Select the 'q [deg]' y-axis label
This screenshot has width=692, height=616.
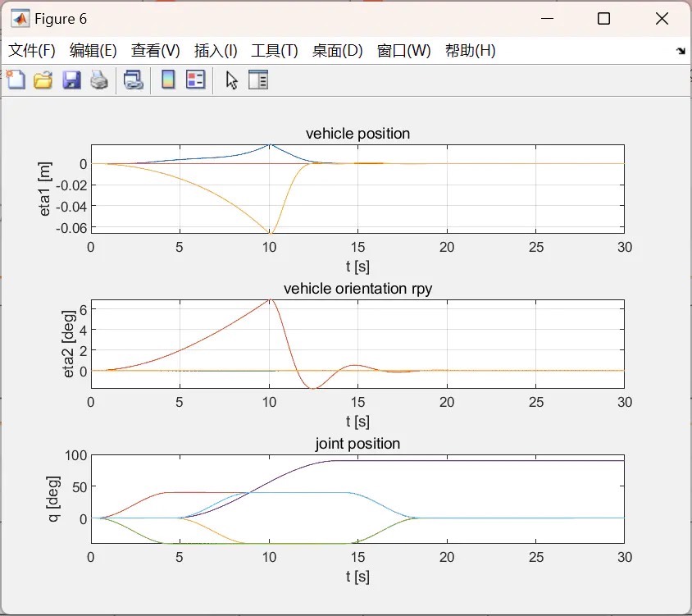[53, 499]
